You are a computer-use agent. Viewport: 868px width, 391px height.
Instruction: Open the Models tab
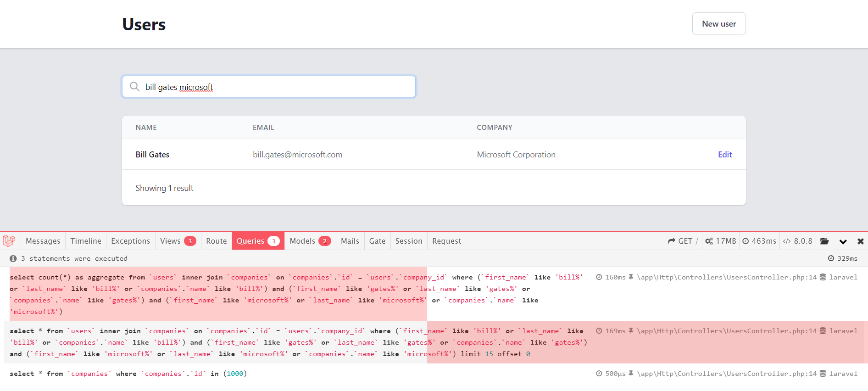[310, 241]
